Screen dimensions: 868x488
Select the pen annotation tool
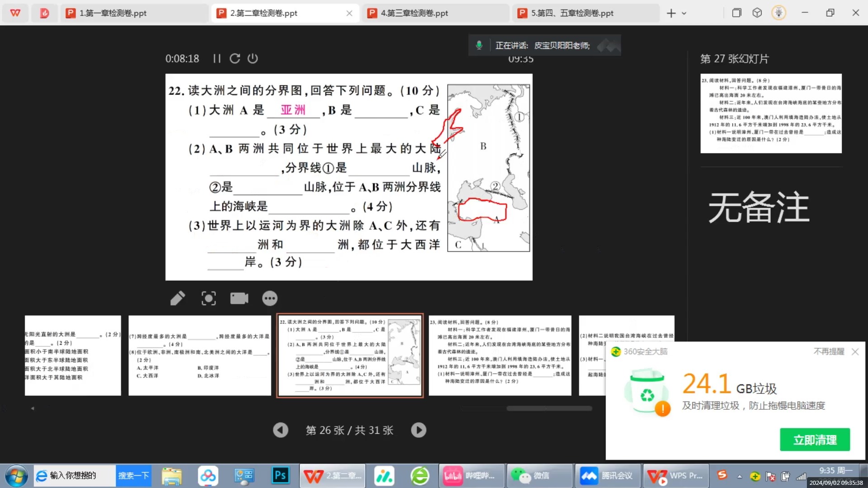177,298
